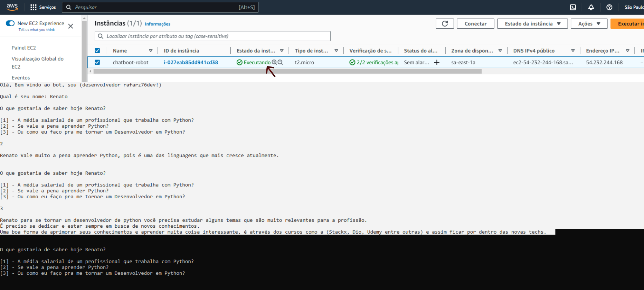This screenshot has height=290, width=644.
Task: Open the Informações link
Action: (158, 24)
